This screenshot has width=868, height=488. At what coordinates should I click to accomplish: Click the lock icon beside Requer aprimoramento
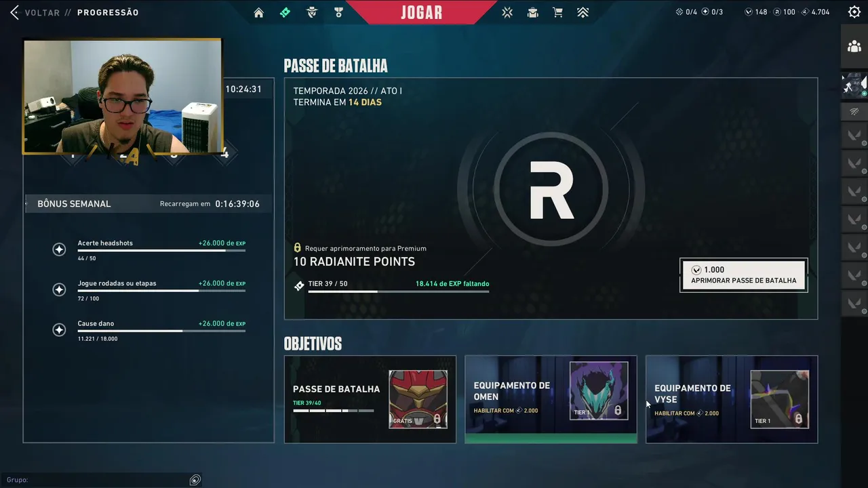click(x=298, y=248)
